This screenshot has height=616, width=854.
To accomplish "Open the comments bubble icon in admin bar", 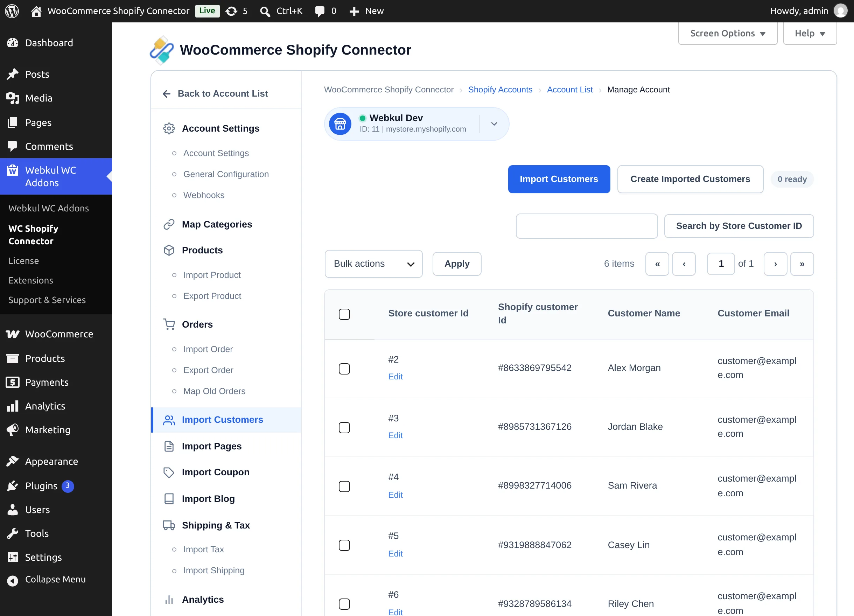I will (320, 11).
